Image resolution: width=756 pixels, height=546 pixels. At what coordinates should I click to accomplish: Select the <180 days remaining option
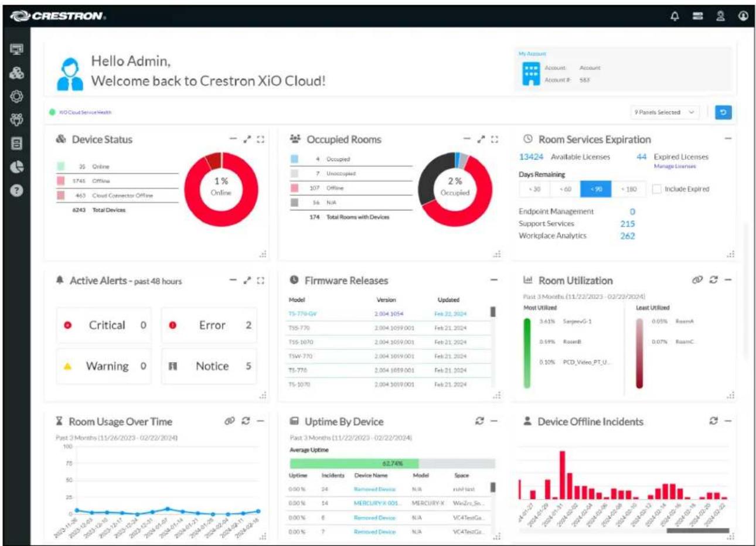click(x=628, y=189)
